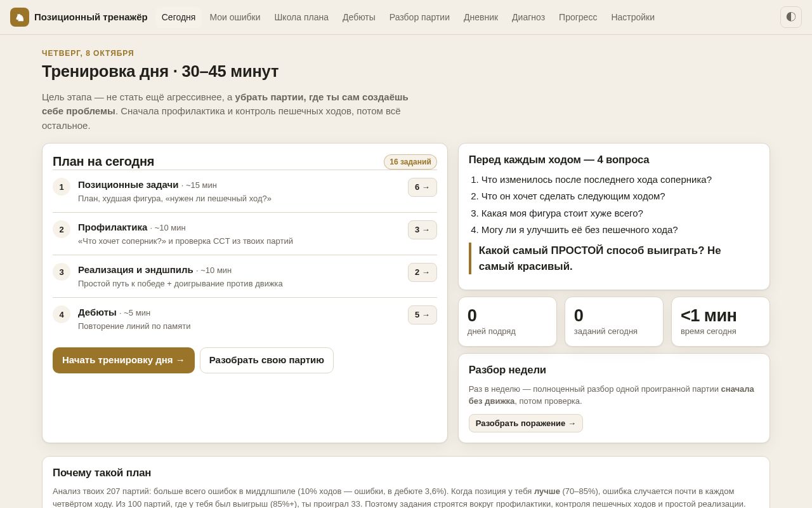This screenshot has height=508, width=812.
Task: Go to Мои ошибки tab
Action: click(235, 17)
